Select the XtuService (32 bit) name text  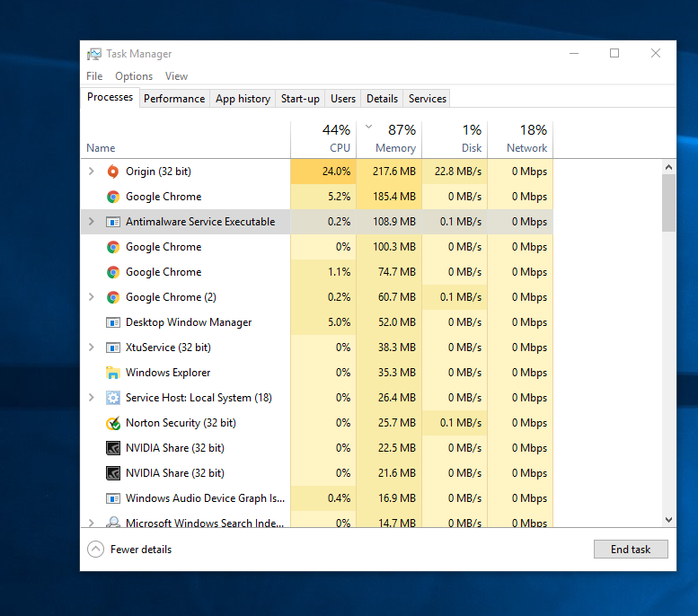coord(168,348)
